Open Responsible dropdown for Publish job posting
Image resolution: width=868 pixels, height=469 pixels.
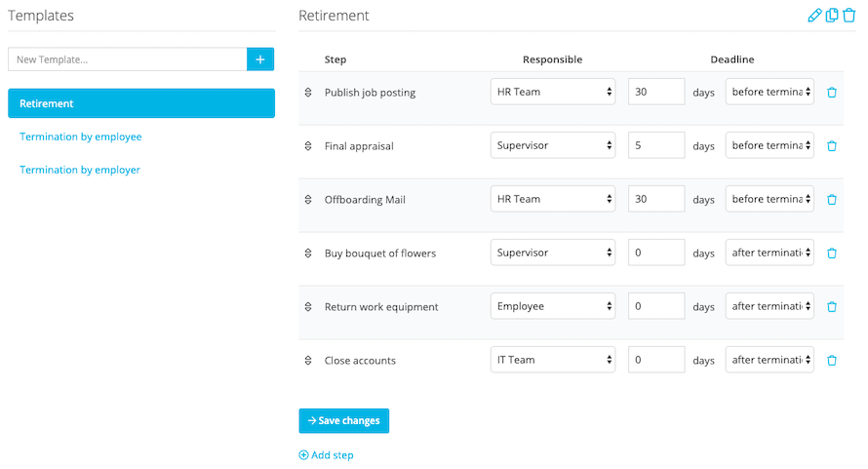pos(552,92)
